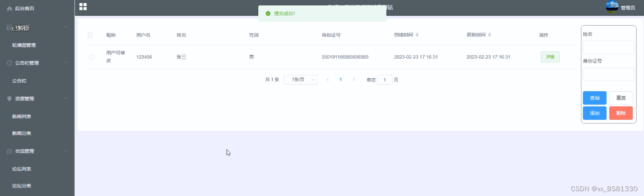
Task: Focus the 身份证号 search input field
Action: pyautogui.click(x=609, y=74)
